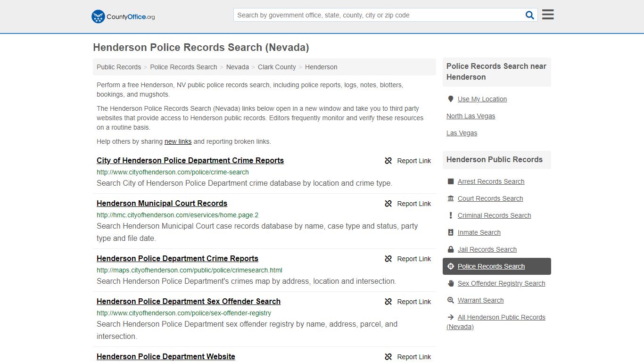Click the hand icon beside Sex Offender Registry Search

click(450, 283)
